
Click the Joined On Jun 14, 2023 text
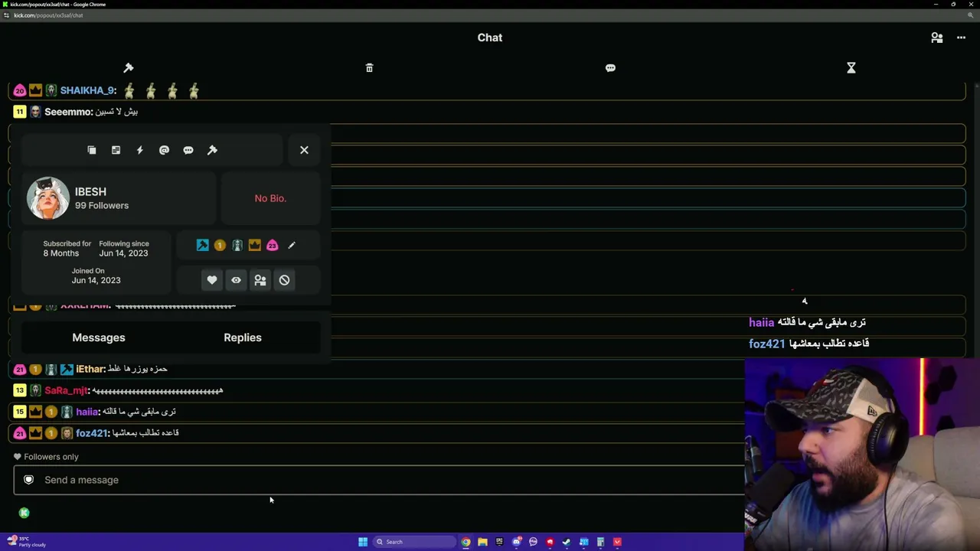[96, 275]
